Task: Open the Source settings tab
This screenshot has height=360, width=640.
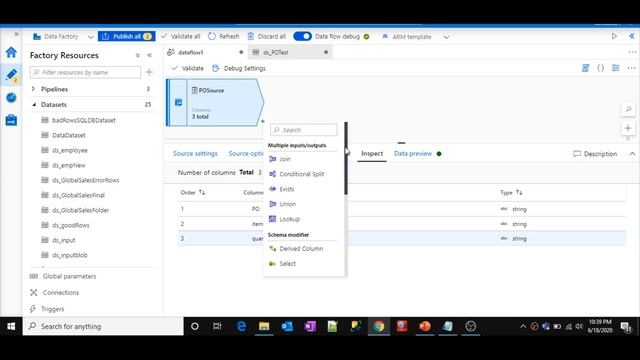Action: coord(195,153)
